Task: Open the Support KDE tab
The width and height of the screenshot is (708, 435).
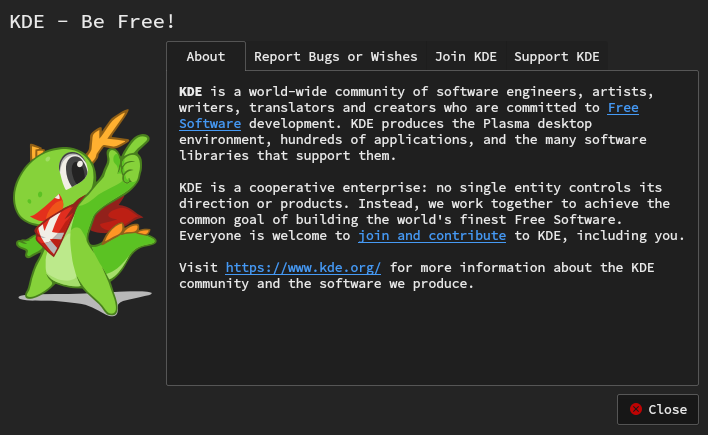Action: coord(557,56)
